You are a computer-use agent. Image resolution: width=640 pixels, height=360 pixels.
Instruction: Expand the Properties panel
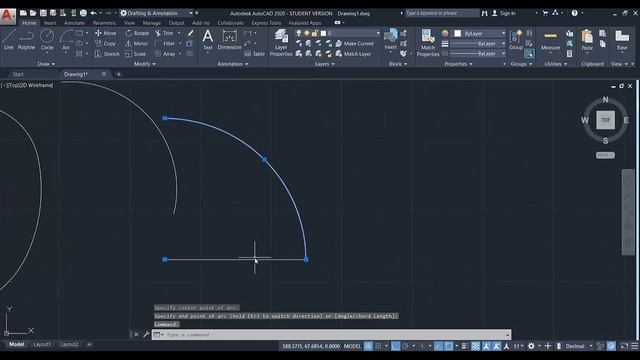458,64
